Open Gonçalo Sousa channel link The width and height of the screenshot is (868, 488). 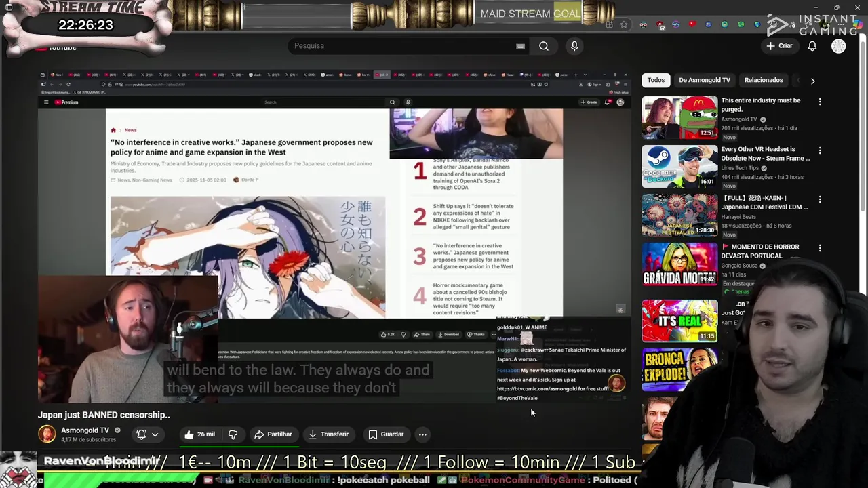tap(739, 266)
